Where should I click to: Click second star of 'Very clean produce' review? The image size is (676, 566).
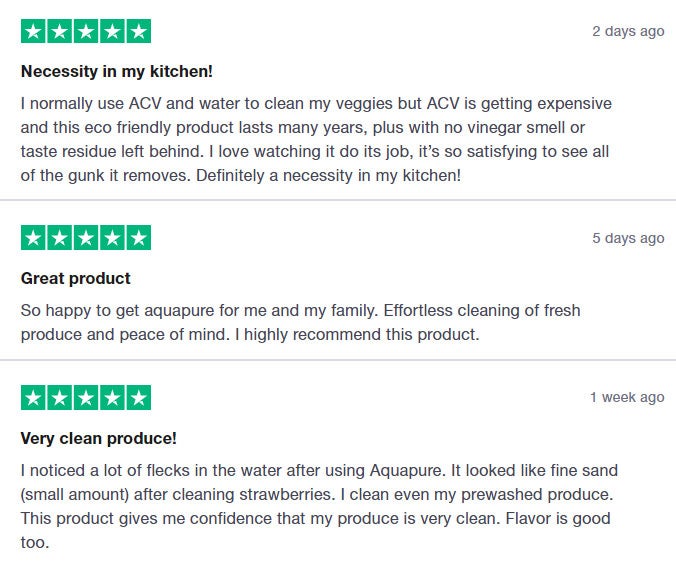click(x=59, y=397)
